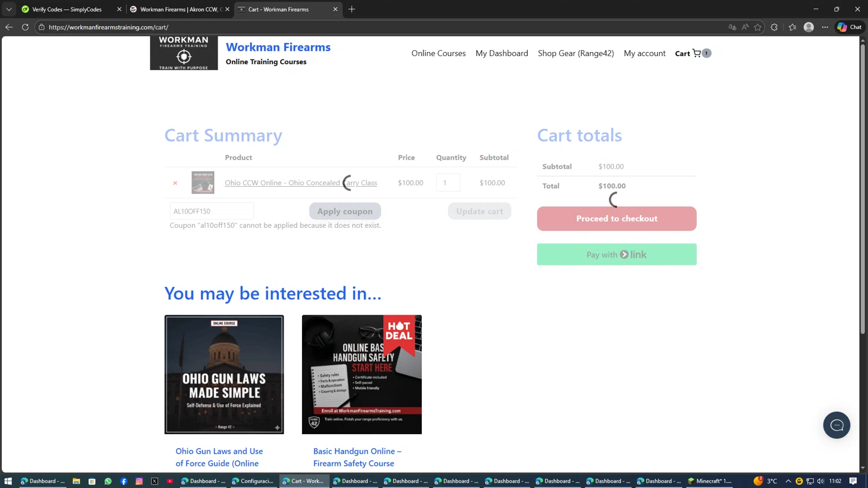Go to My Dashboard
This screenshot has width=868, height=488.
tap(502, 53)
